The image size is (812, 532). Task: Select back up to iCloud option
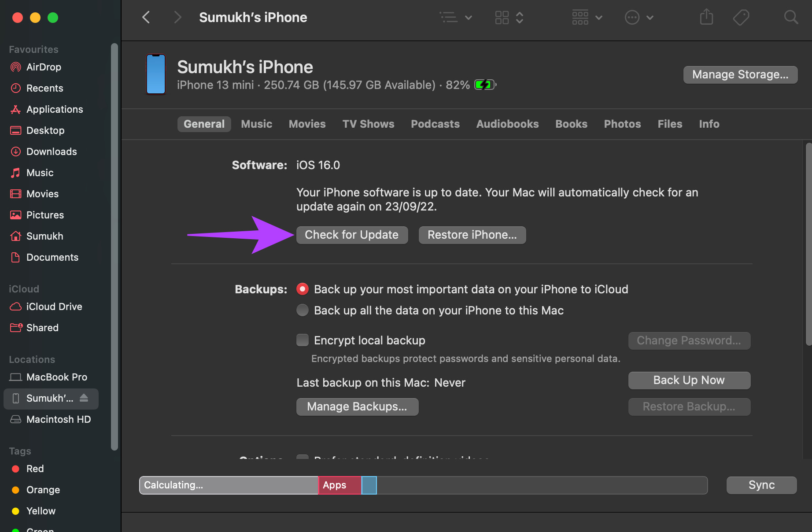tap(303, 289)
